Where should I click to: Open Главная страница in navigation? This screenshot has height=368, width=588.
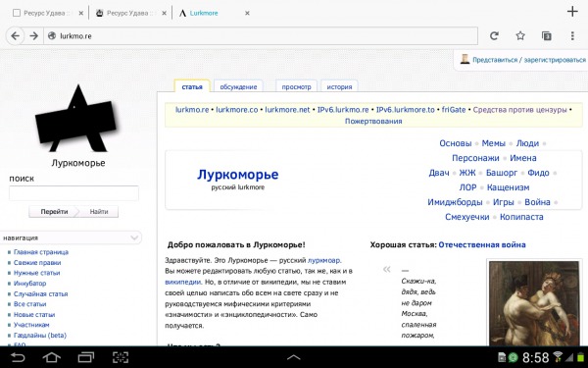tap(41, 252)
